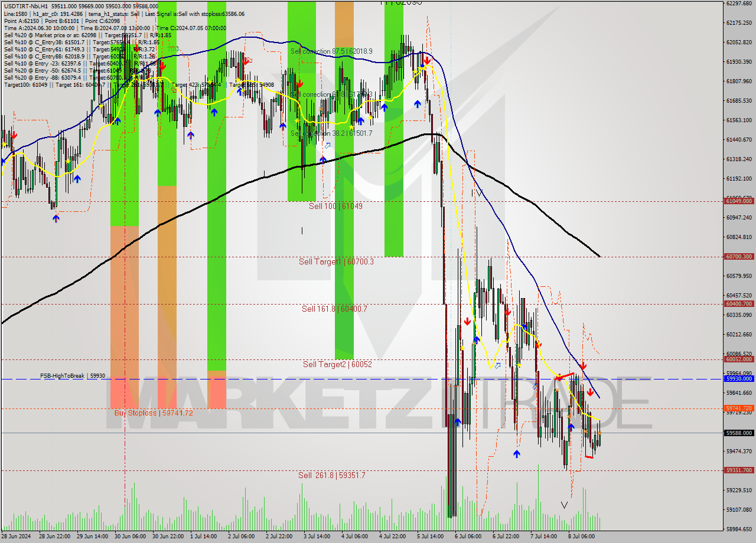The width and height of the screenshot is (756, 543).
Task: Click the 62052.520 price axis value
Action: tap(738, 42)
